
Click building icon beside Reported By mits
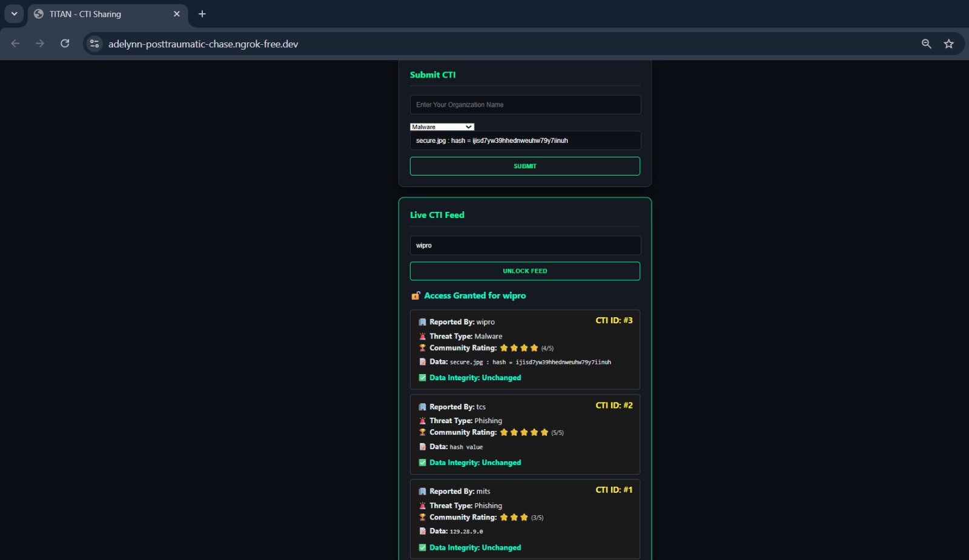(423, 492)
